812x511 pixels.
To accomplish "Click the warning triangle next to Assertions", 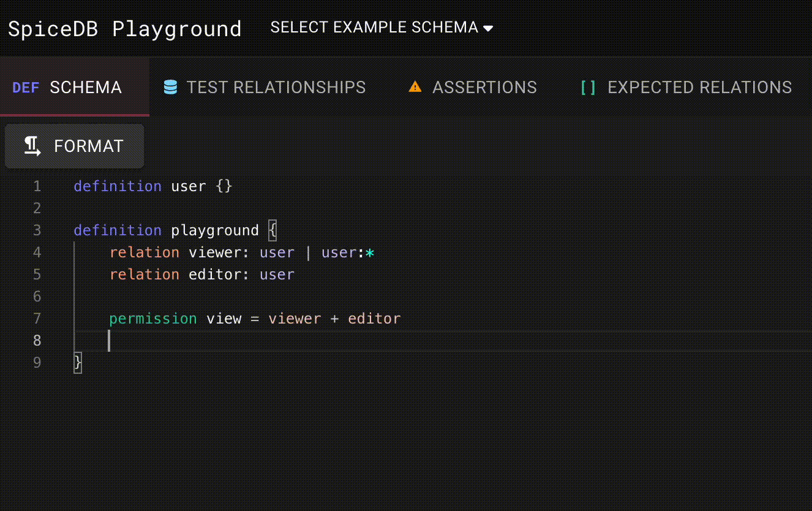I will click(415, 86).
